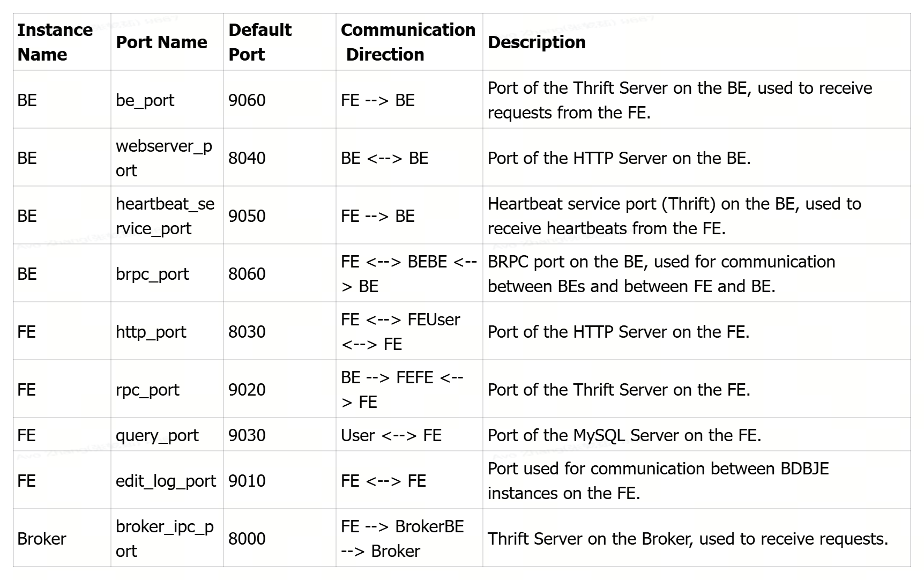
Task: Select the webserver_port cell
Action: click(164, 158)
